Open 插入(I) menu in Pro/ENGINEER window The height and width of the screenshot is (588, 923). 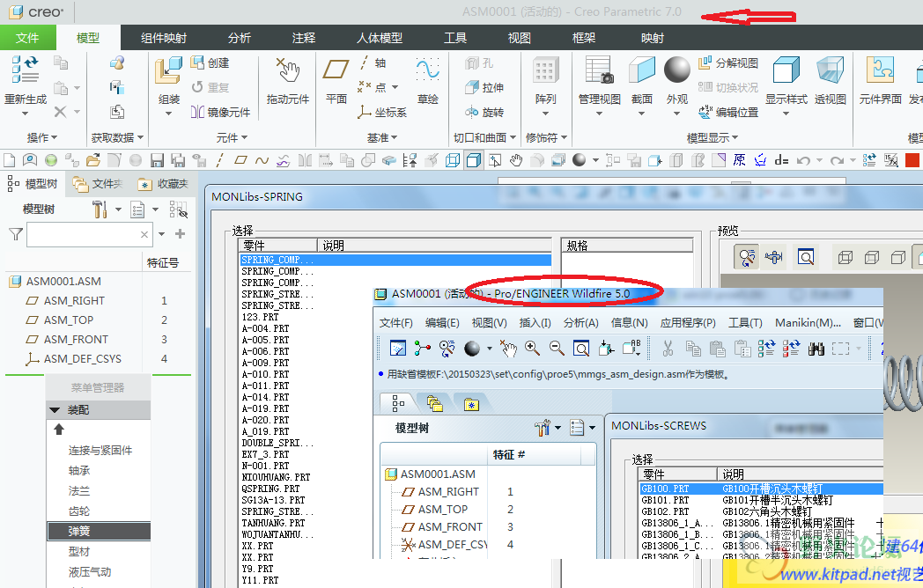[535, 322]
